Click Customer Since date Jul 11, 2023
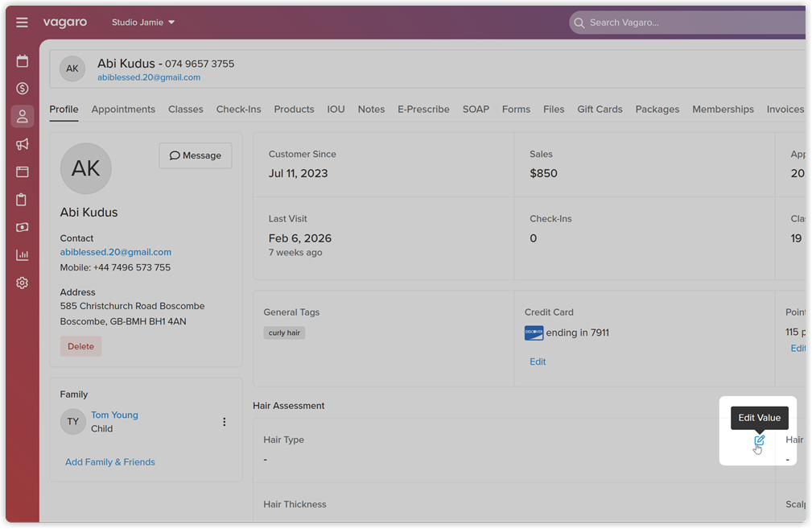 [x=298, y=174]
